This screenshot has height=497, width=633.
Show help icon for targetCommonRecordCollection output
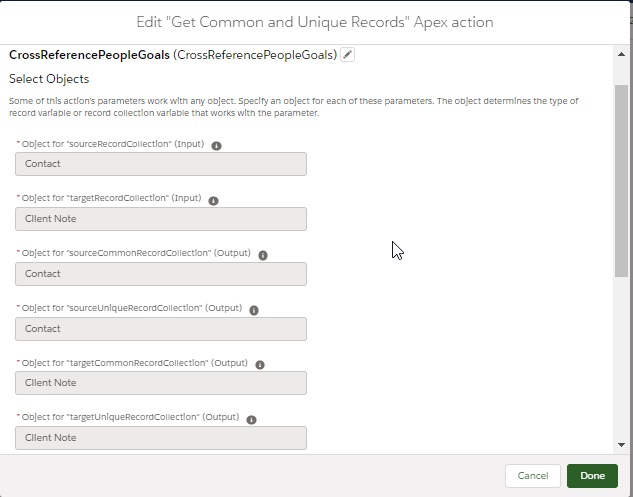(259, 364)
